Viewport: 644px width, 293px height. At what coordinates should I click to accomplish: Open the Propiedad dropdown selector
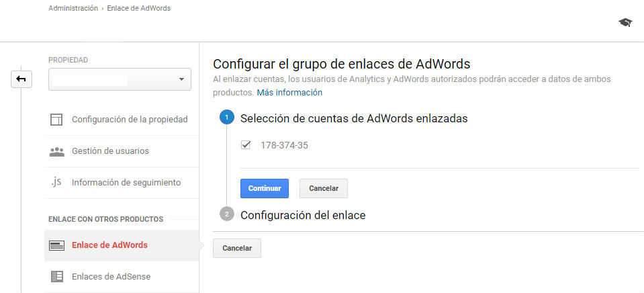pyautogui.click(x=120, y=79)
